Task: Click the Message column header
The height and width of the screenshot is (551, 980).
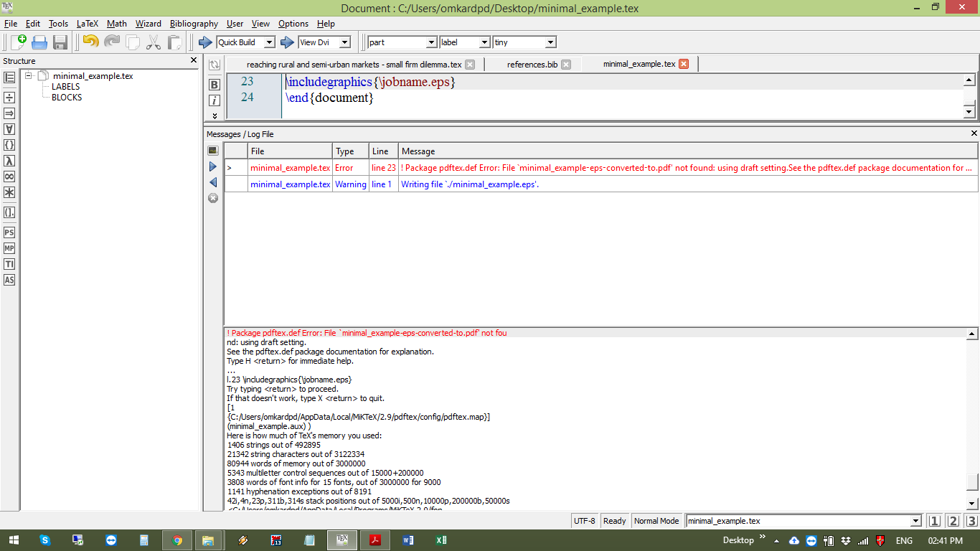Action: 688,151
